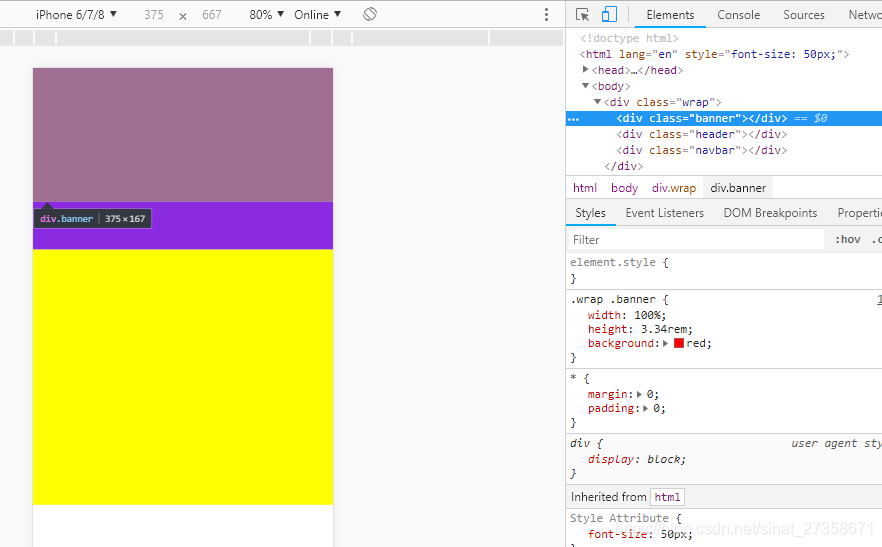Click the element.style rule
The width and height of the screenshot is (882, 547).
(613, 262)
